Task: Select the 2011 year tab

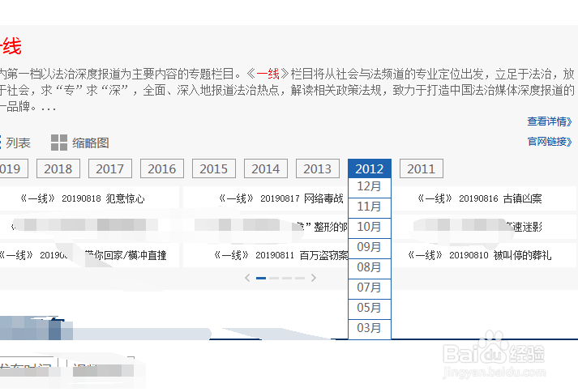Action: pyautogui.click(x=422, y=168)
